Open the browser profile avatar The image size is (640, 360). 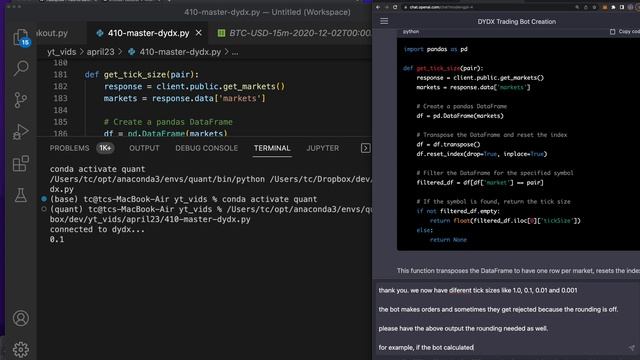[x=631, y=7]
